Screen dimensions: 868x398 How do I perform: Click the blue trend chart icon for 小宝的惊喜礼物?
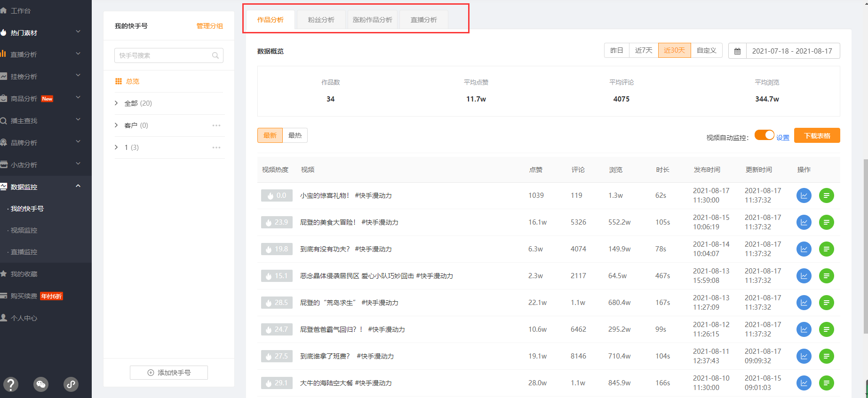pos(804,195)
